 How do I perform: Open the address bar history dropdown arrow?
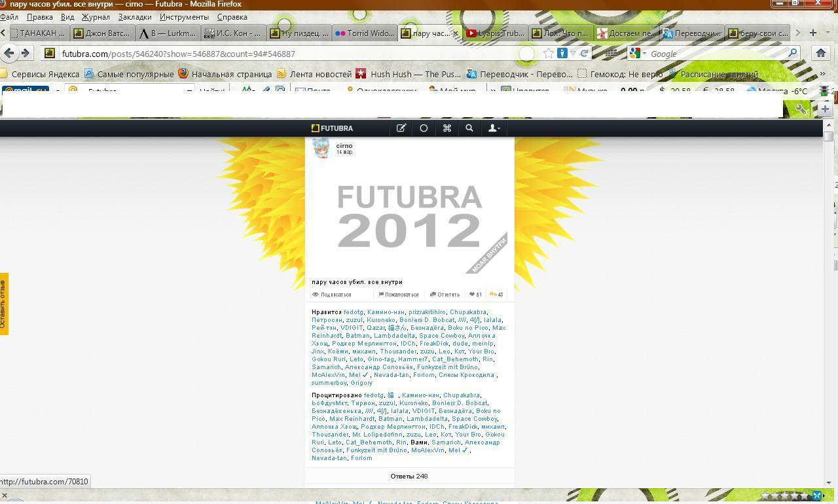pyautogui.click(x=573, y=54)
